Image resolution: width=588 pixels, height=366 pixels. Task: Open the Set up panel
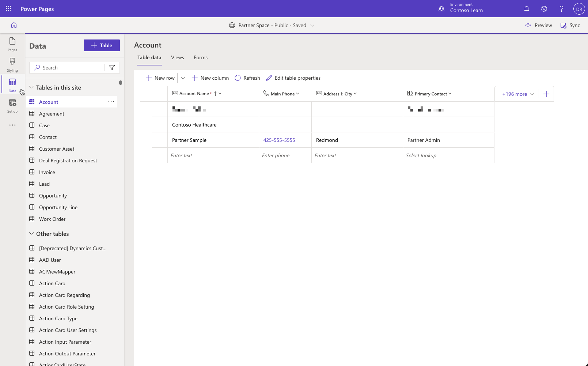click(x=12, y=106)
